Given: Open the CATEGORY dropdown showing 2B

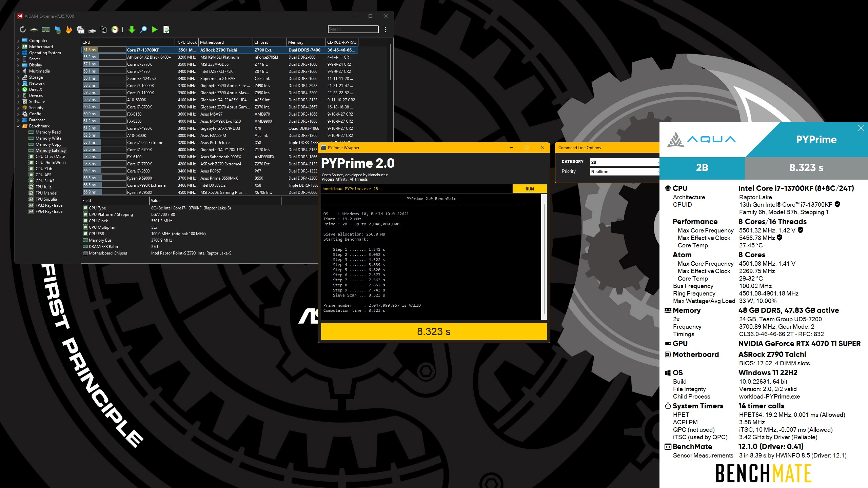Looking at the screenshot, I should (625, 162).
